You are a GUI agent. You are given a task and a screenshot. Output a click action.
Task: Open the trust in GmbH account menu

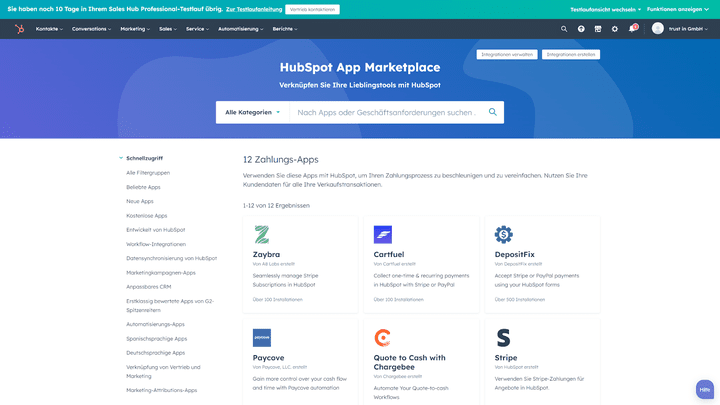pyautogui.click(x=680, y=29)
